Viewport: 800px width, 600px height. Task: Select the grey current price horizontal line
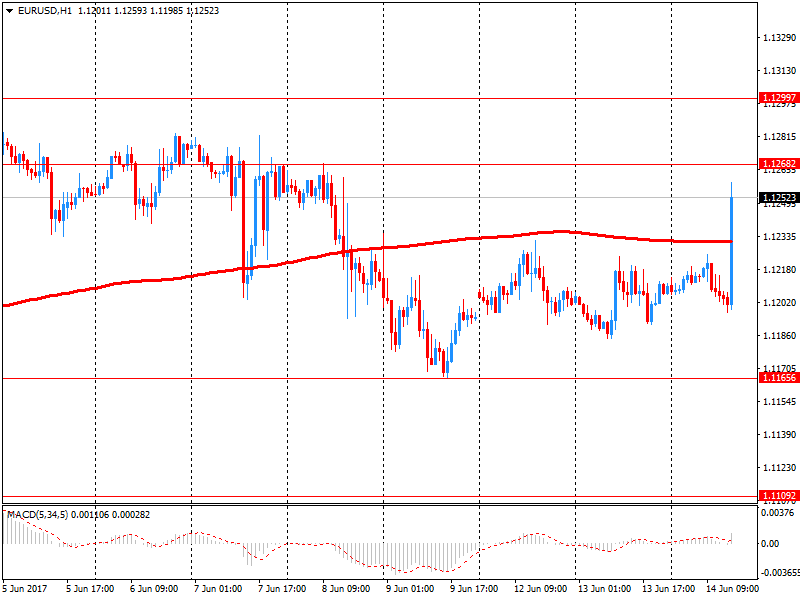[380, 197]
